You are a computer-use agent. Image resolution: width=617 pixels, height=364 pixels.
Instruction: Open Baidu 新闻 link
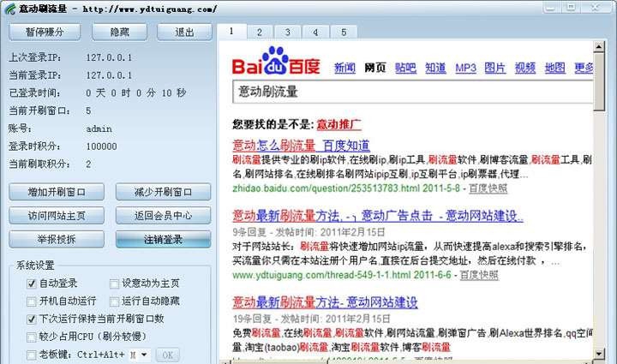point(344,68)
